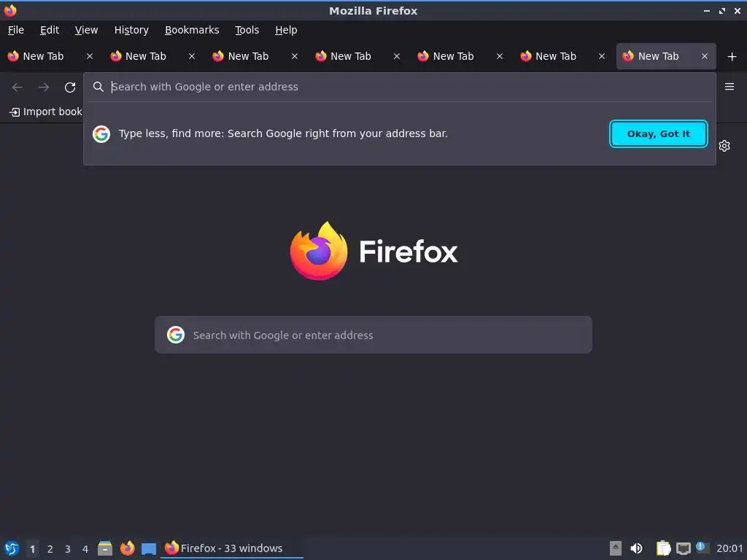
Task: Click the magnifier icon in address bar
Action: (x=98, y=87)
